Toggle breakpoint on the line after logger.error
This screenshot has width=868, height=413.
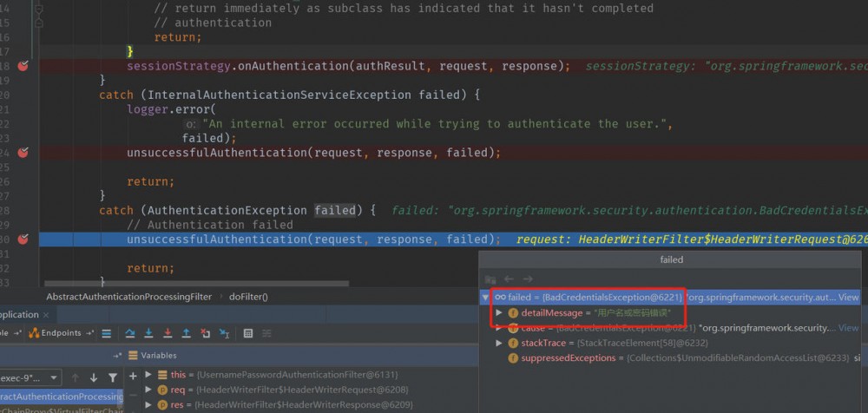(x=23, y=152)
